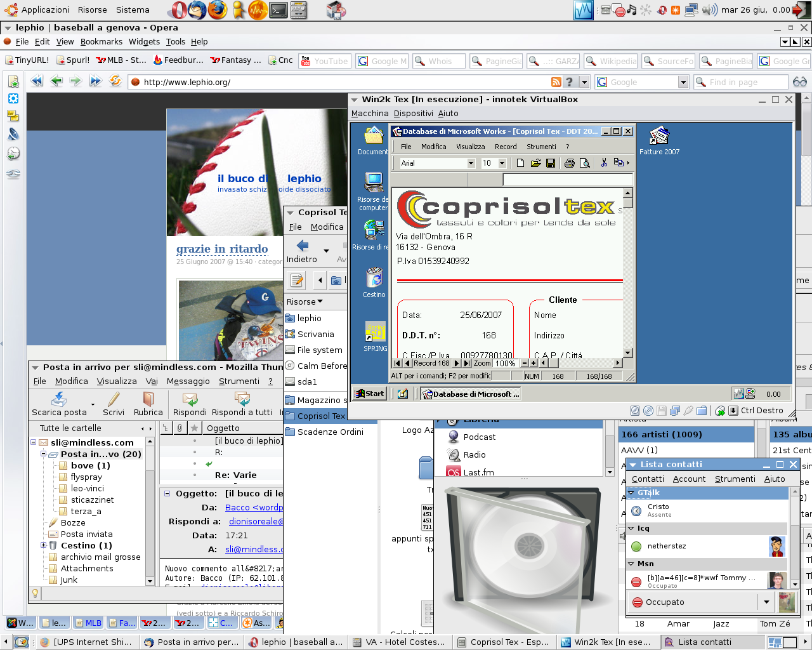Open Opera's Bookmarks panel sidebar icon

pos(13,81)
